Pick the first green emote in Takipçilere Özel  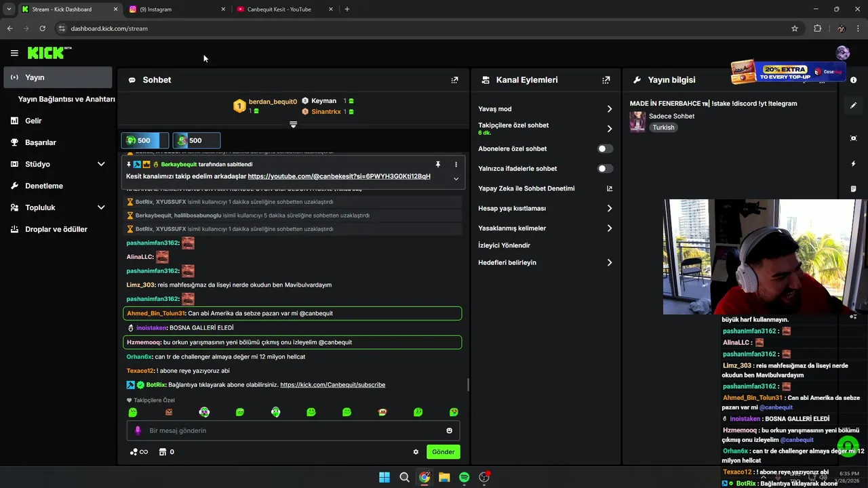click(x=133, y=412)
